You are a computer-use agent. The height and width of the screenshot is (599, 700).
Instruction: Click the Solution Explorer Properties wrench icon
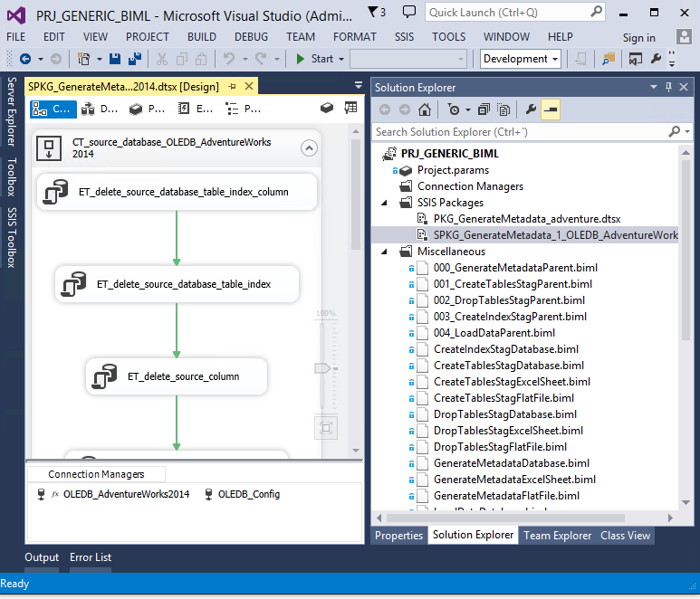pos(531,109)
